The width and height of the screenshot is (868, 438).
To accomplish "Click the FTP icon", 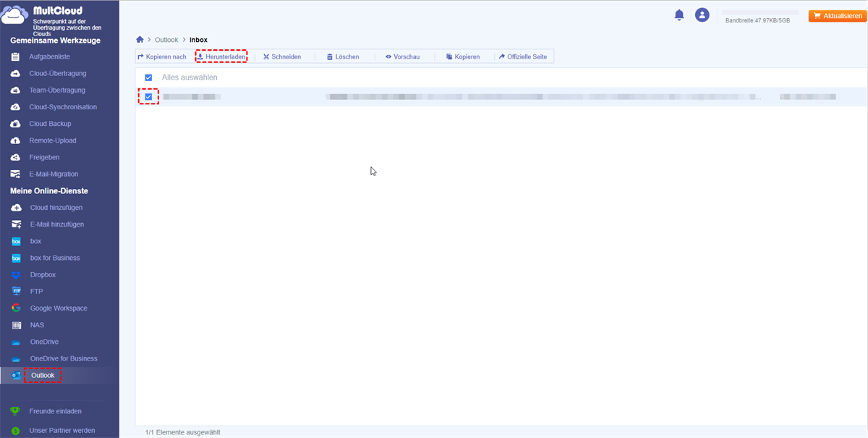I will pos(16,291).
